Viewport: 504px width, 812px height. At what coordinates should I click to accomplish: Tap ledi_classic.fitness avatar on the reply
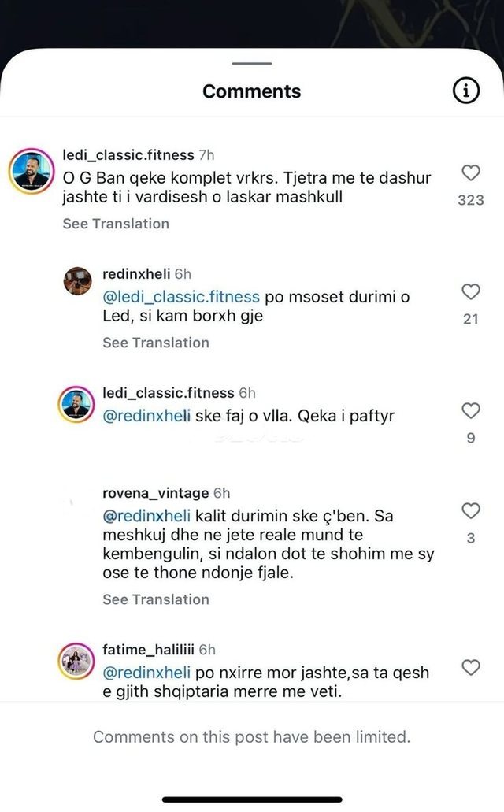(77, 405)
